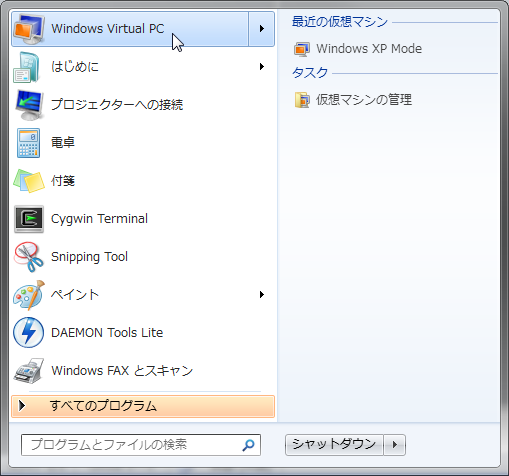This screenshot has height=476, width=509.
Task: Expand the Windows Virtual PC jump list arrow
Action: pos(262,29)
